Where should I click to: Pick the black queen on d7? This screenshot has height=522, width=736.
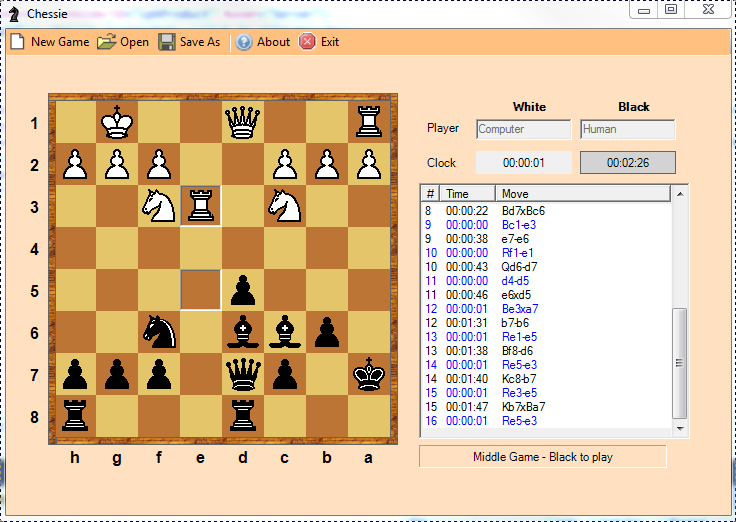pyautogui.click(x=243, y=374)
